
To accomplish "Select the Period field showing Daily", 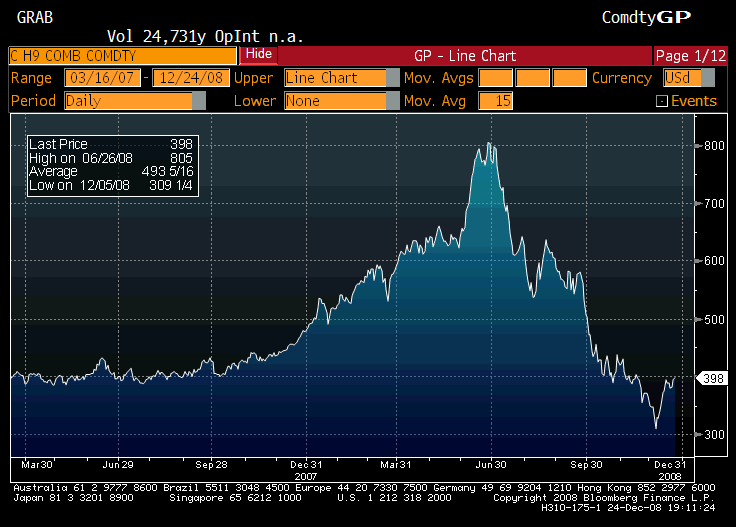I will click(127, 101).
